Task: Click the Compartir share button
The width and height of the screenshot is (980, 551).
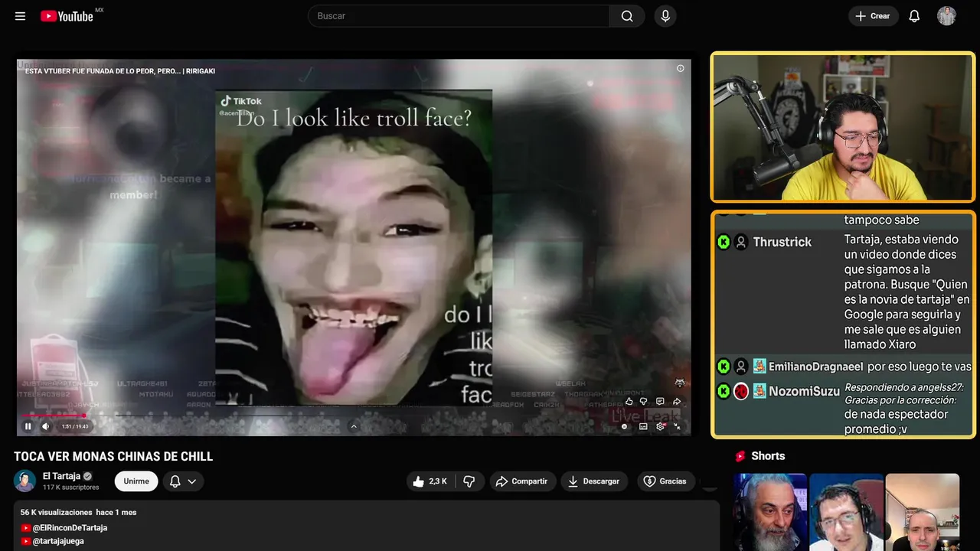Action: pyautogui.click(x=521, y=481)
